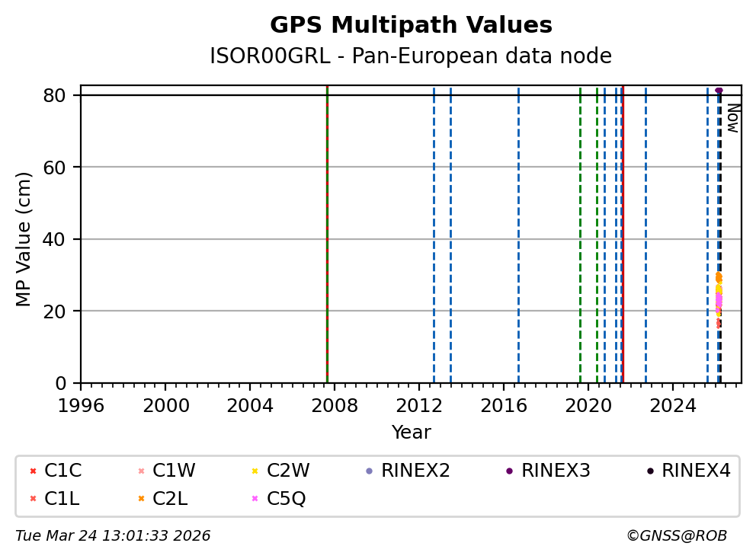Click the "Year" x-axis label

411,433
